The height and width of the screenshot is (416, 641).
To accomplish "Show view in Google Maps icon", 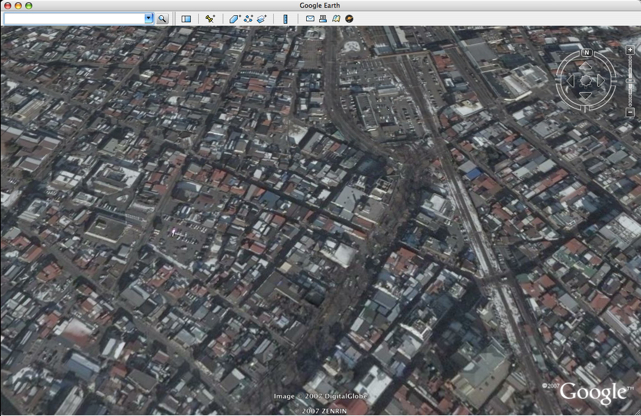I will point(336,19).
